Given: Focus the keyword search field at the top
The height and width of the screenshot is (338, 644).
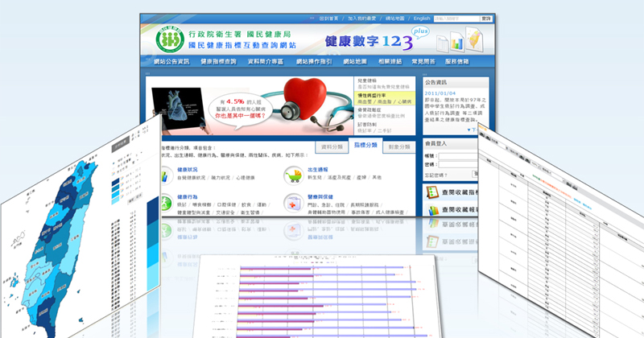Looking at the screenshot, I should [x=456, y=19].
